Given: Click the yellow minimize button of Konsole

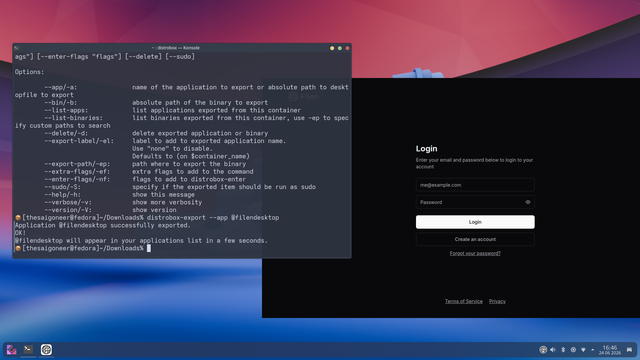Looking at the screenshot, I should 332,48.
